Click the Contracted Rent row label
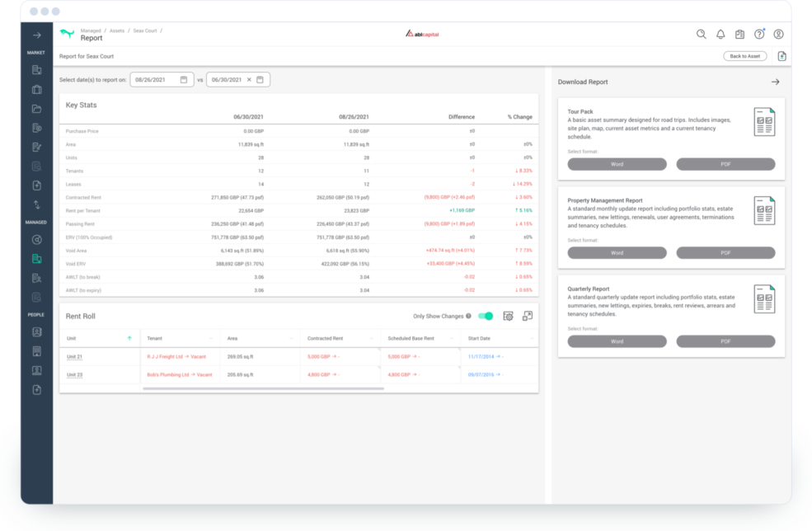This screenshot has width=812, height=531. (83, 197)
